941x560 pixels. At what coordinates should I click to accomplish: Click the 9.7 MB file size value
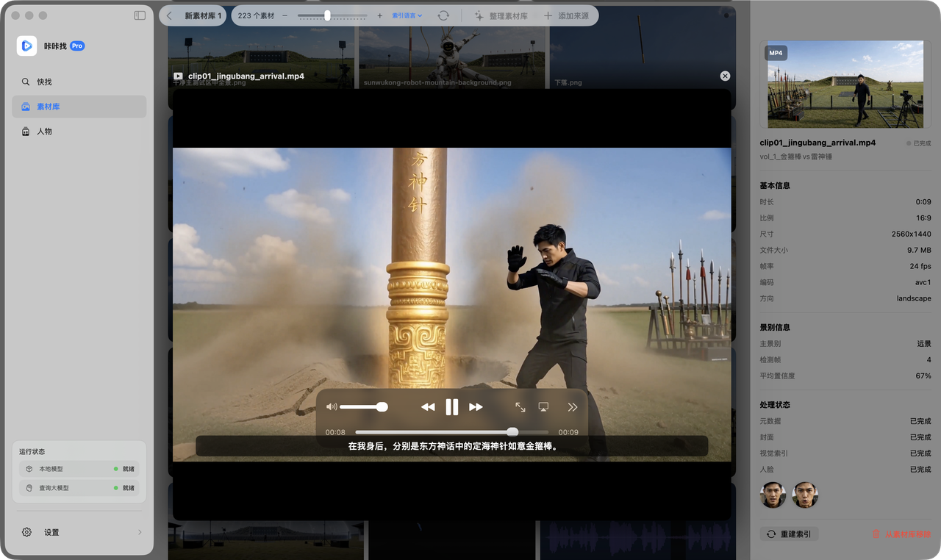point(919,250)
